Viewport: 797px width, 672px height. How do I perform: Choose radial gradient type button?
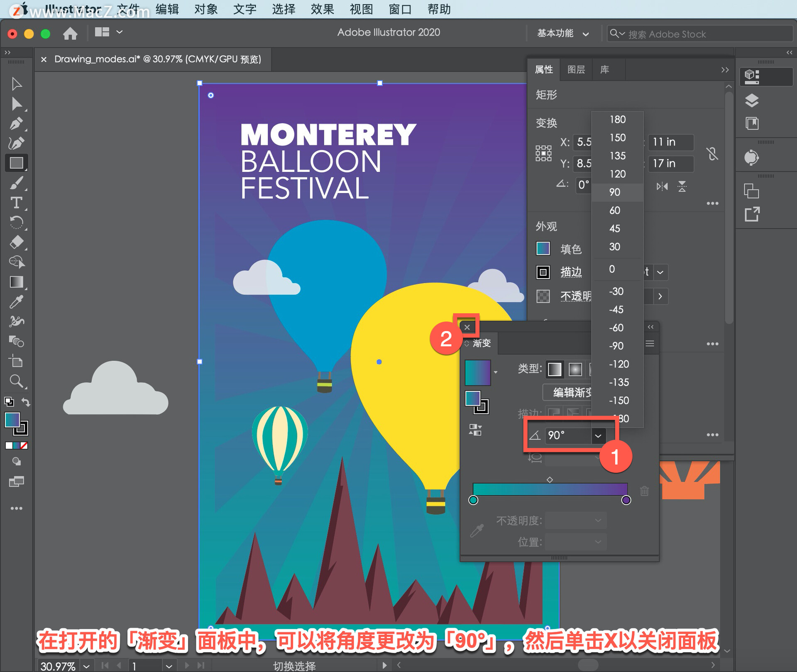(x=575, y=369)
